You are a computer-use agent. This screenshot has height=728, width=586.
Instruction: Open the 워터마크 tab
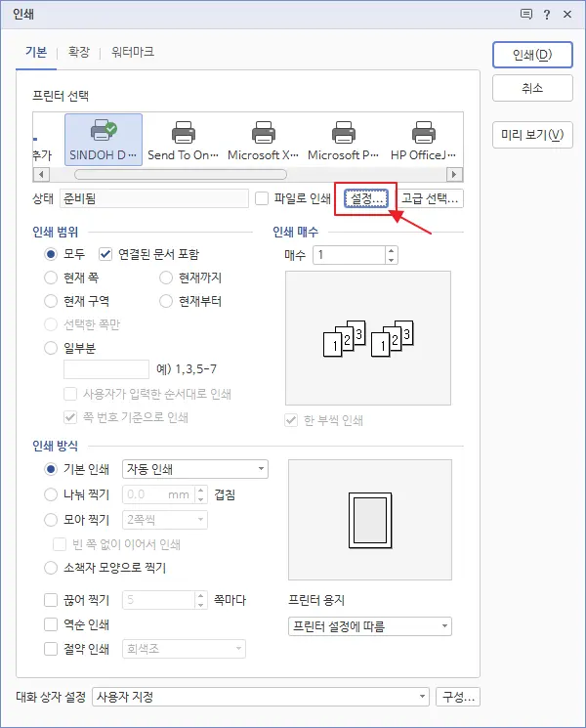(133, 52)
